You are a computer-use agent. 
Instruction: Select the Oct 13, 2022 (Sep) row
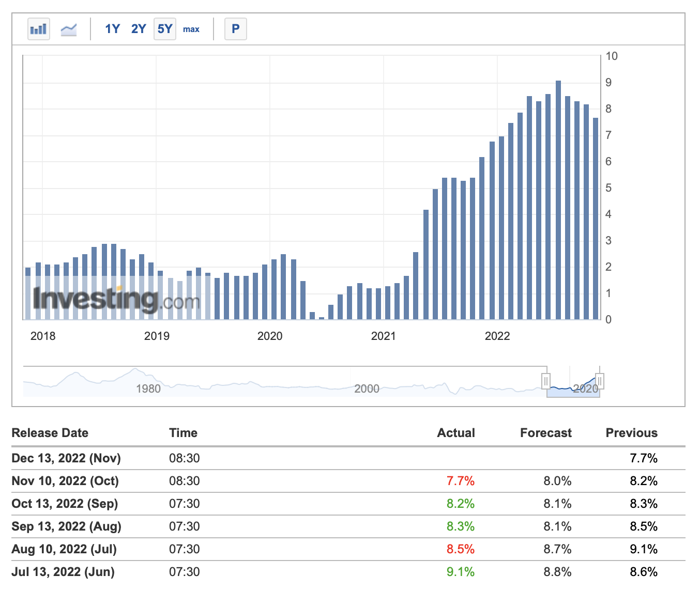(348, 504)
